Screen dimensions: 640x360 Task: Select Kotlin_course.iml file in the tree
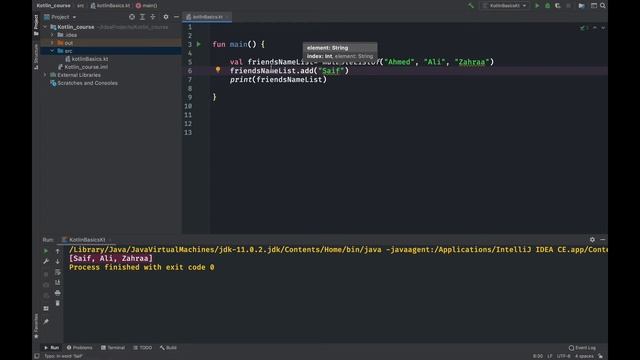(x=83, y=67)
